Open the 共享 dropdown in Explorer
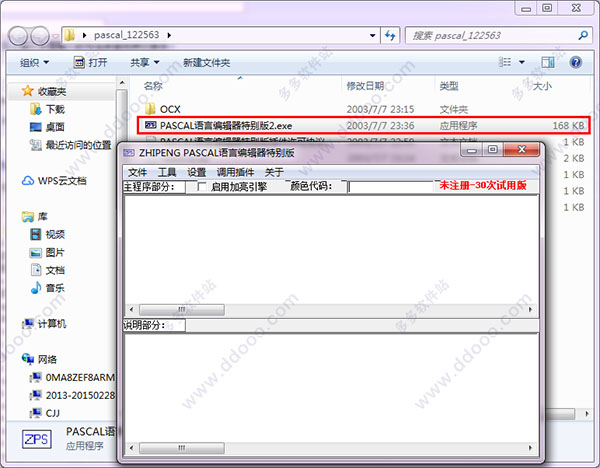 point(145,62)
